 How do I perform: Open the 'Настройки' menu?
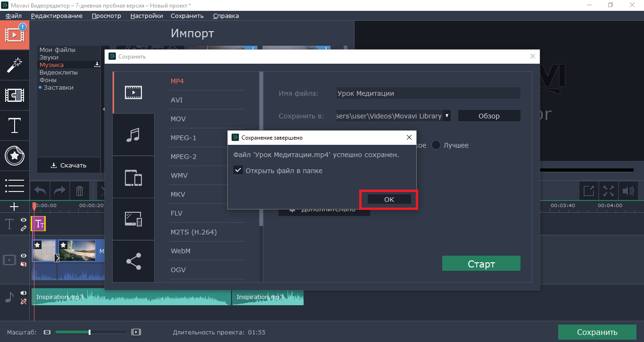coord(147,16)
